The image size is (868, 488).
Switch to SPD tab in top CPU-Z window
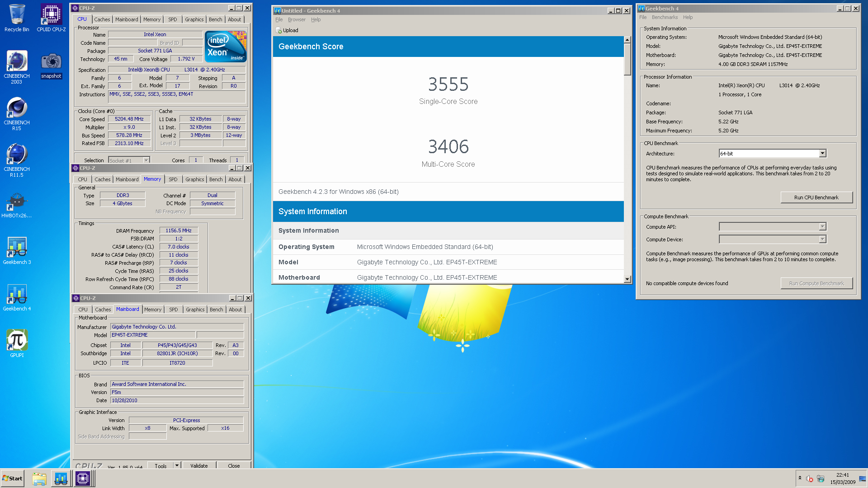pos(173,19)
